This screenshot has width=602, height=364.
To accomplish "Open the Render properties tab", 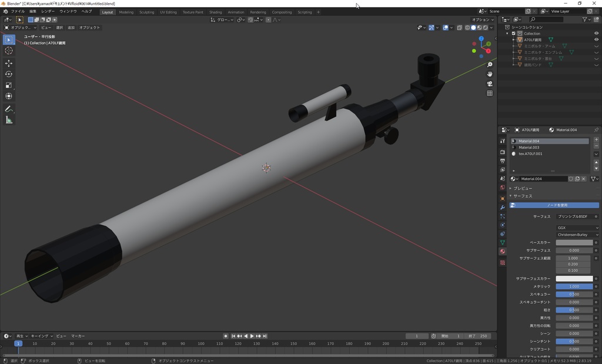I will [503, 152].
